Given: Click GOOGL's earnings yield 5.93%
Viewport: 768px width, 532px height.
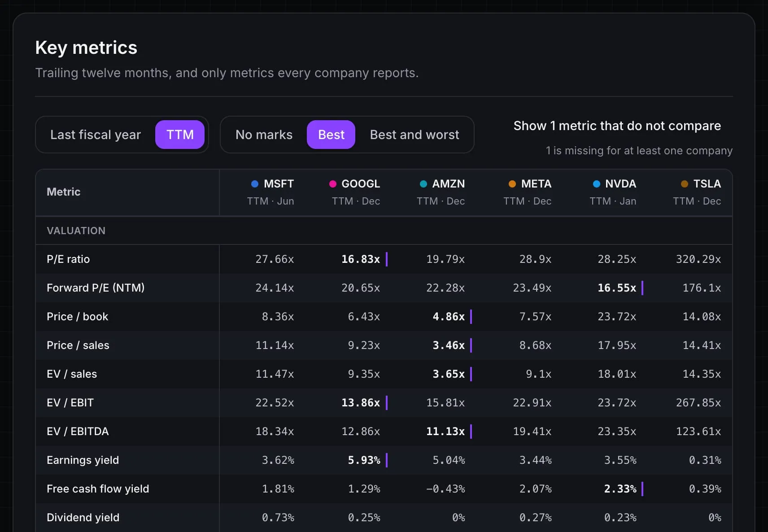Looking at the screenshot, I should tap(364, 460).
